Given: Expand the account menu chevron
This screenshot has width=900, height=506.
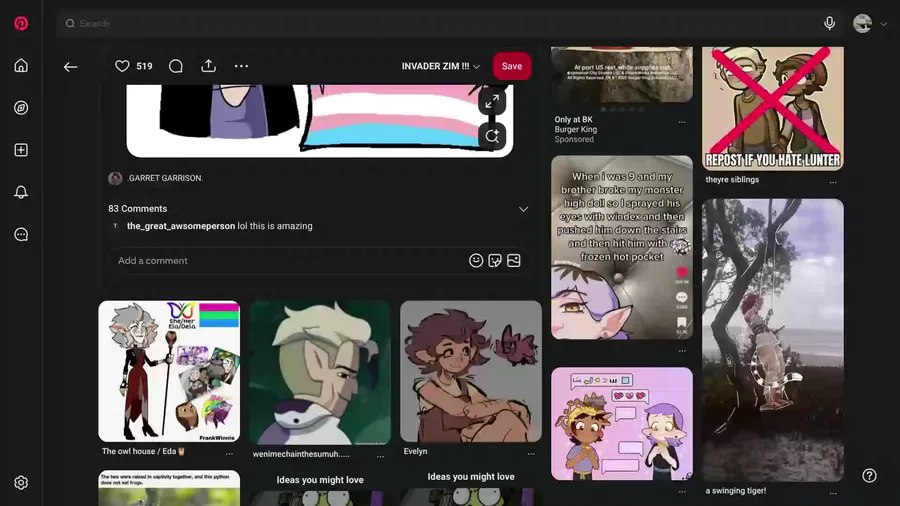Looking at the screenshot, I should pos(883,24).
